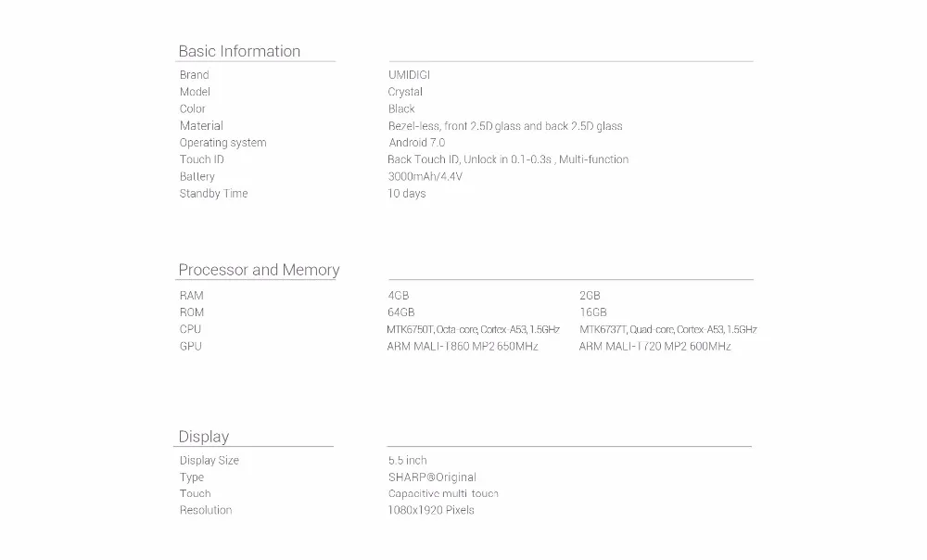Click the MTK6750T Octa-core CPU text

pyautogui.click(x=473, y=329)
